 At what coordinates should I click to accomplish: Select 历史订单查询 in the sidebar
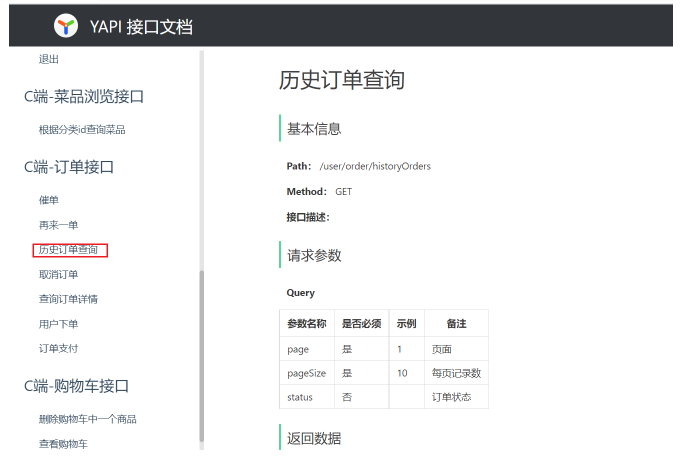pos(68,250)
